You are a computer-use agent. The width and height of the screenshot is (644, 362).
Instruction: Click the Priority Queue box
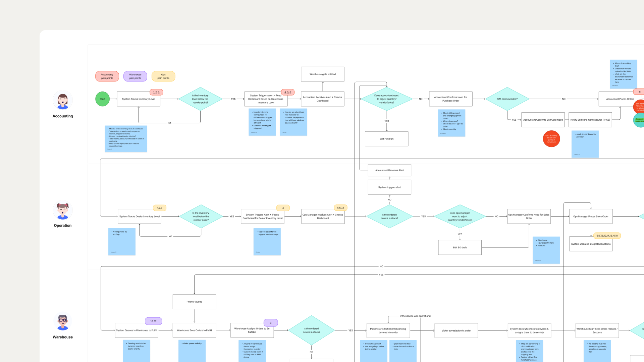[194, 302]
